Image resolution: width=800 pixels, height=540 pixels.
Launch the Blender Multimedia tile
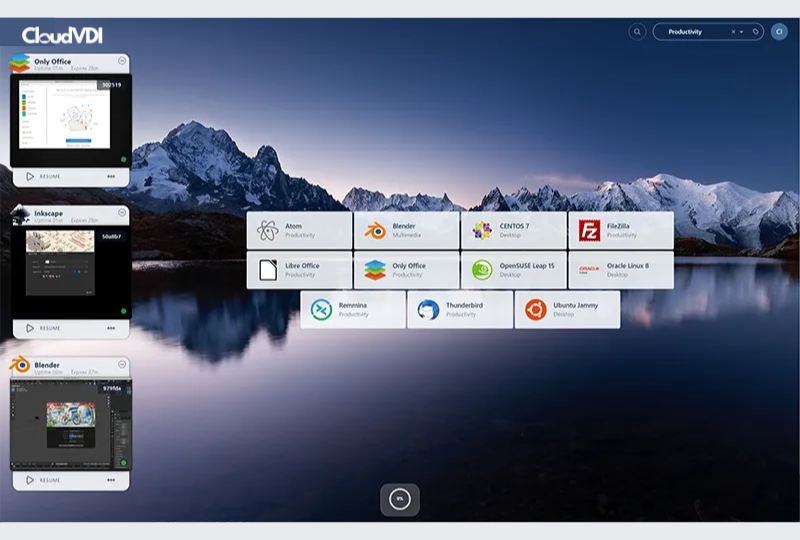click(407, 230)
